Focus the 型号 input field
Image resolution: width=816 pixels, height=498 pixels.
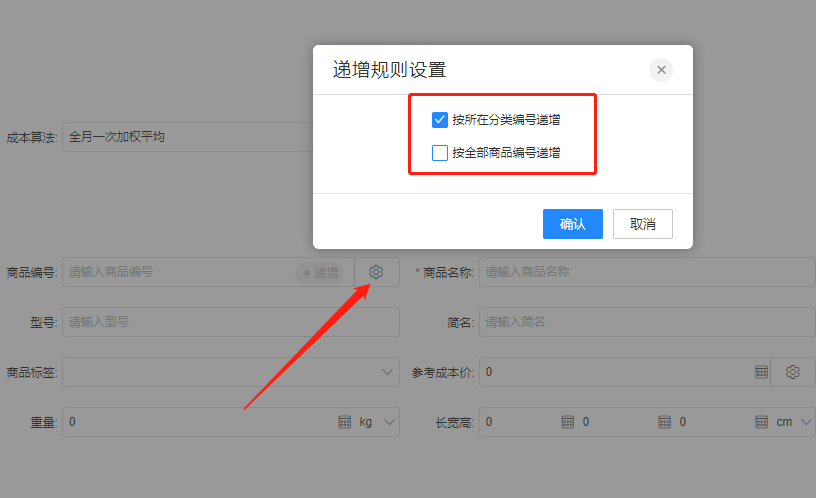coord(231,322)
